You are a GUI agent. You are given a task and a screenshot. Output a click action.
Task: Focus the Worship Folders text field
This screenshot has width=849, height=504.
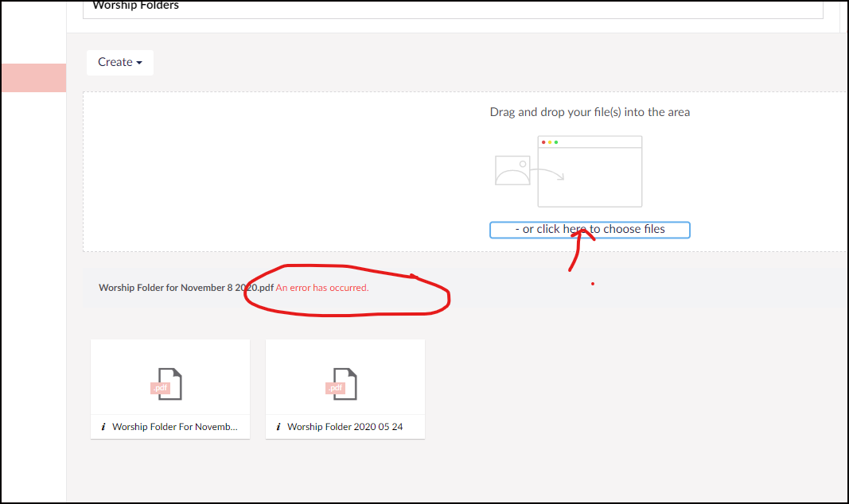click(x=452, y=7)
